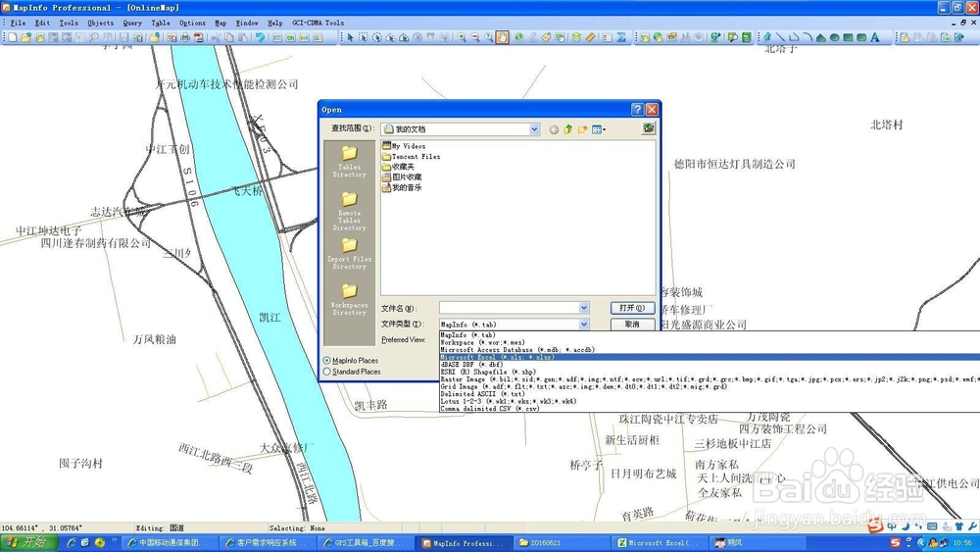Select MapInfo Places radio button
Screen dimensions: 980x552
[327, 361]
